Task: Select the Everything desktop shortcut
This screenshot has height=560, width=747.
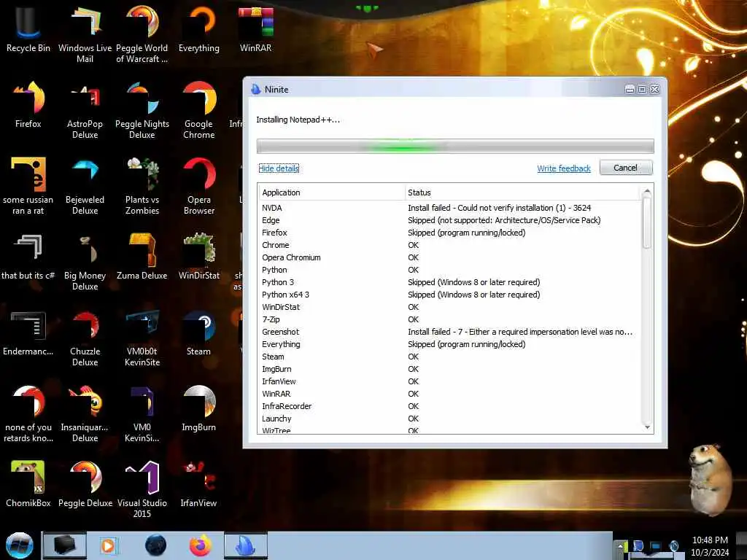Action: tap(199, 28)
